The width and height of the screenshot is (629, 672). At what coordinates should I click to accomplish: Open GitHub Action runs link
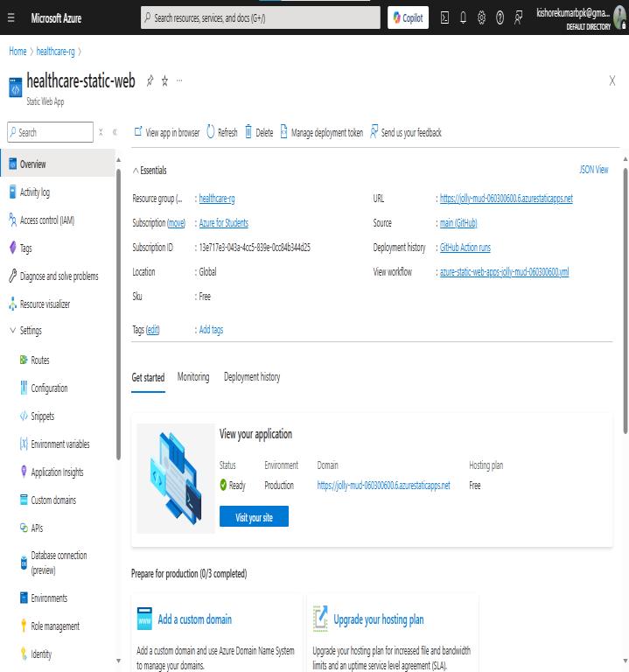(x=465, y=248)
